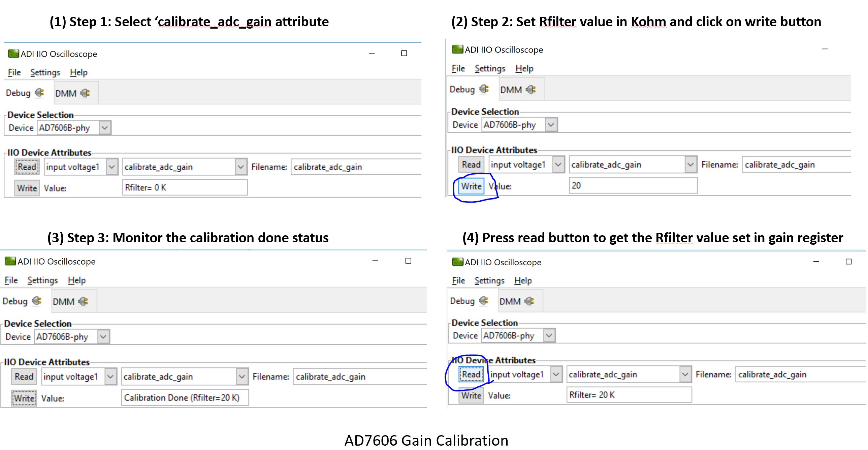Click the Value field containing 20 in Step 2
Image resolution: width=868 pixels, height=450 pixels.
[633, 185]
